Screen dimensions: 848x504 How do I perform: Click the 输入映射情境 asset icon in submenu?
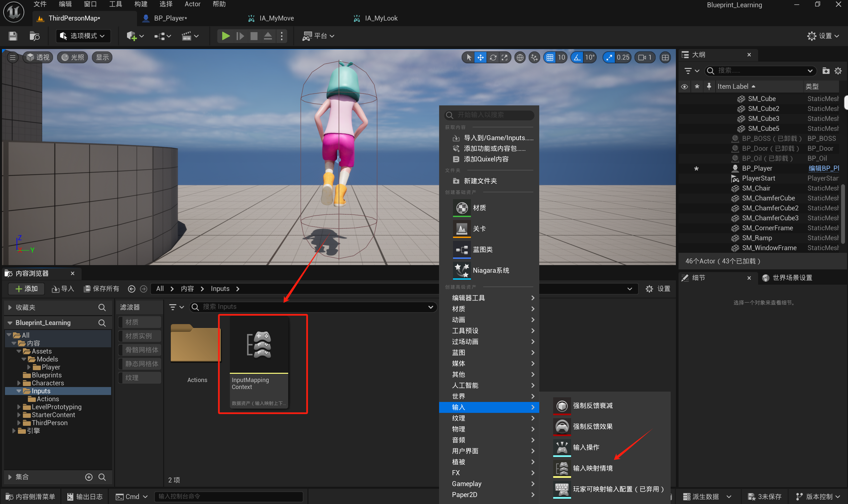pos(562,468)
